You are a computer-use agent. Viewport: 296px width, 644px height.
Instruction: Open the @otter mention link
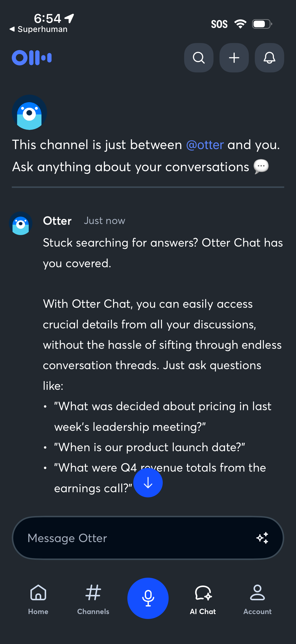205,144
